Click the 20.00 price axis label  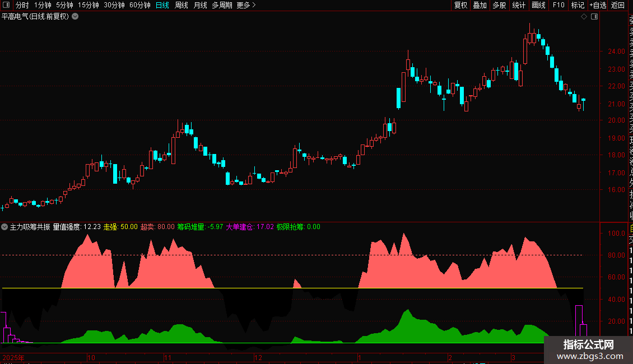click(x=616, y=120)
